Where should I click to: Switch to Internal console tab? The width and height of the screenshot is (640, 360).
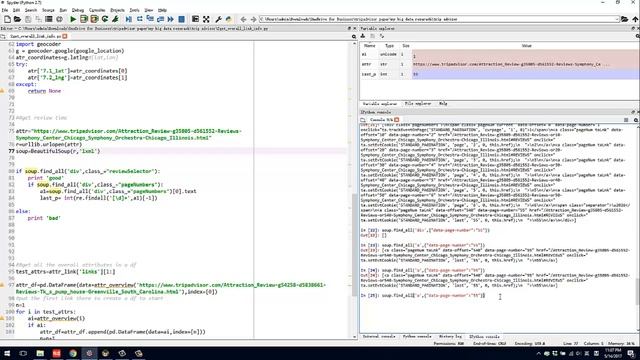(379, 337)
